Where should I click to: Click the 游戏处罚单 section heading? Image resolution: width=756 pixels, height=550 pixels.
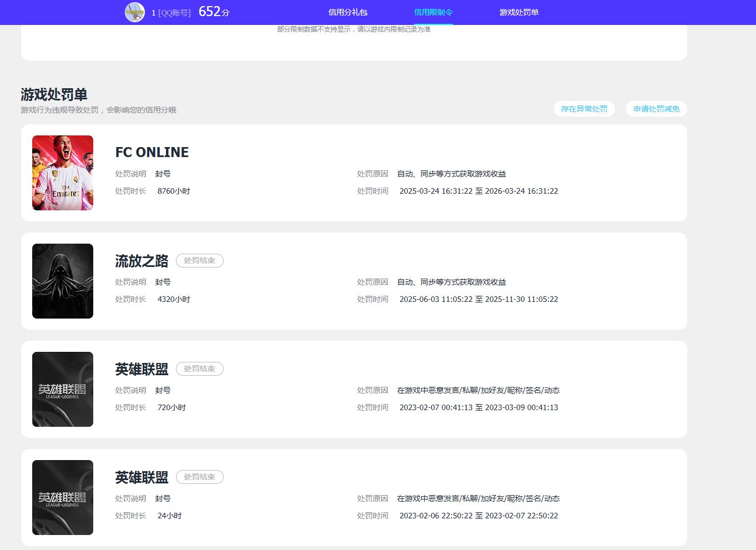coord(54,94)
